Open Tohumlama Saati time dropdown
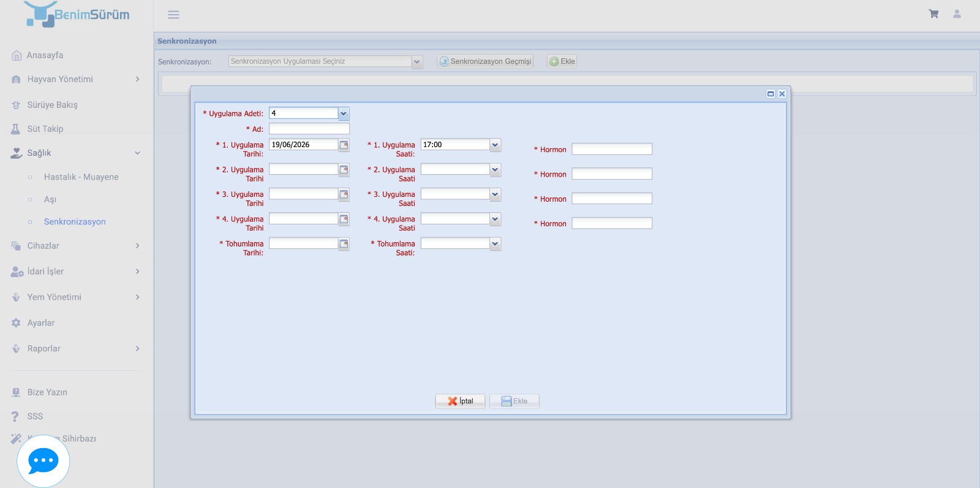This screenshot has height=488, width=980. pyautogui.click(x=496, y=244)
